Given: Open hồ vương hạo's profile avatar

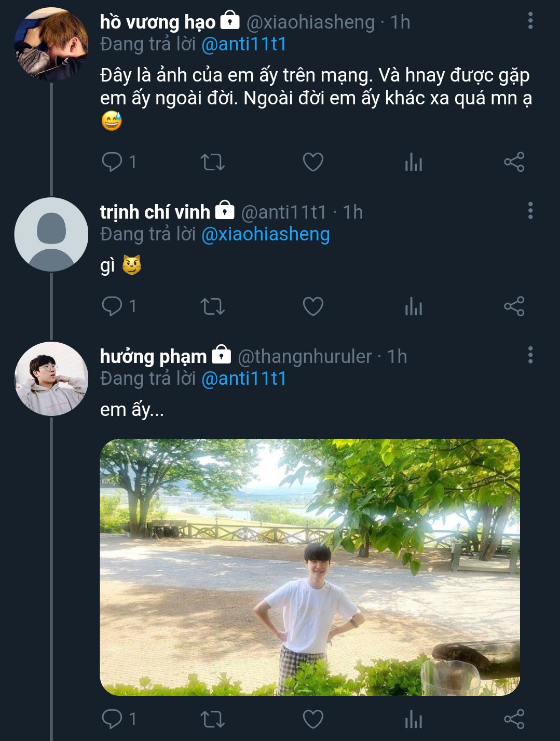Looking at the screenshot, I should (x=51, y=44).
